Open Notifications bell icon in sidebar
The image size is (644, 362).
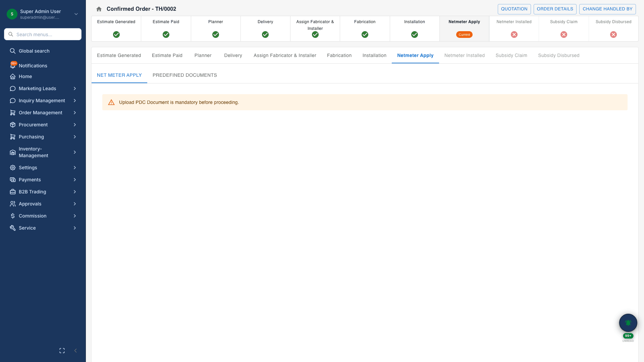tap(13, 66)
